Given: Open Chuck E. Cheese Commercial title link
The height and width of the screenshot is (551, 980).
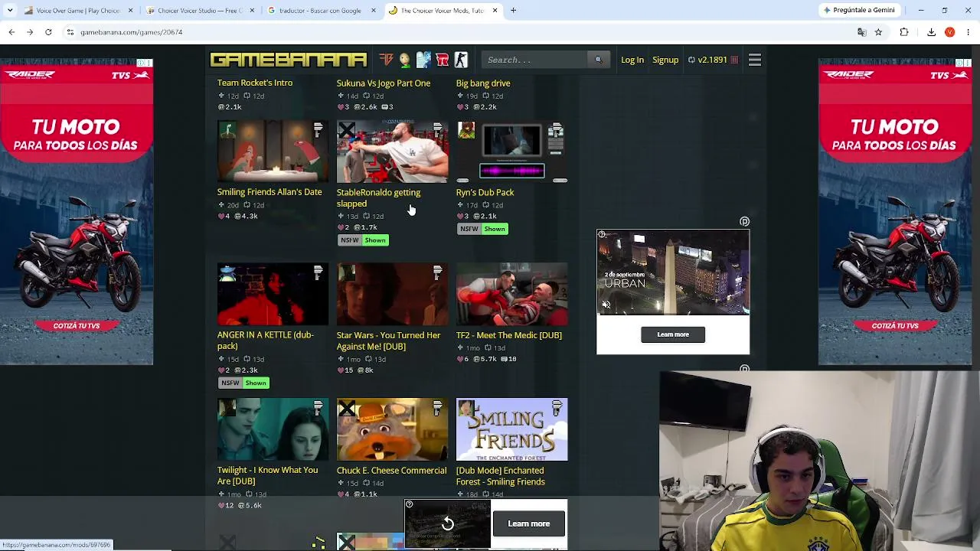Looking at the screenshot, I should click(391, 471).
